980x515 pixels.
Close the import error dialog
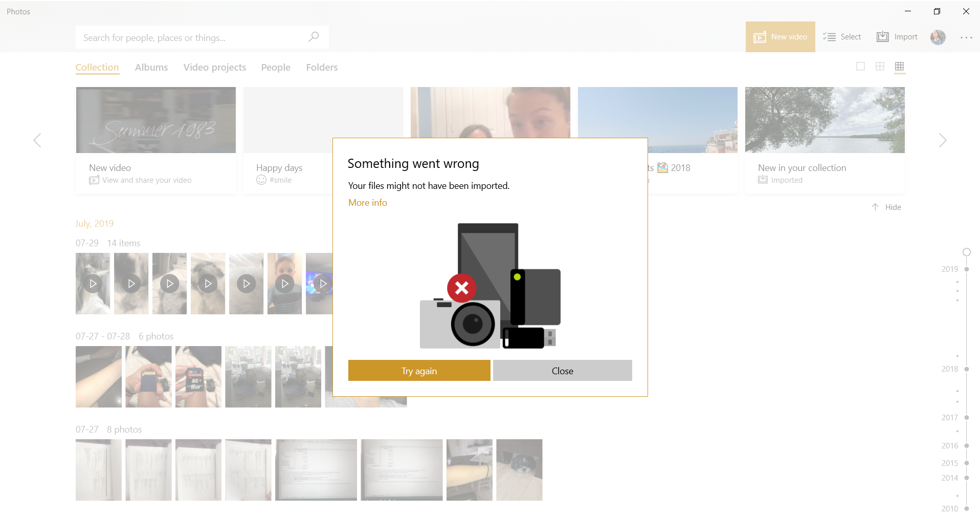click(562, 371)
